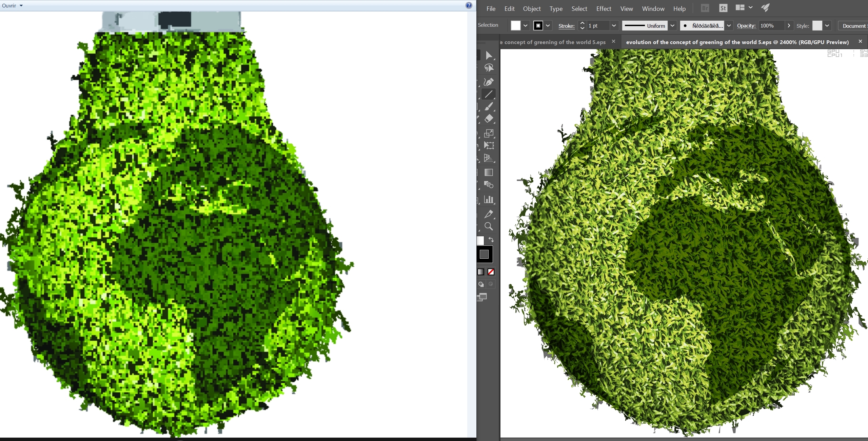Expand Arrange Documents dropdown chevron
Viewport: 868px width, 441px height.
point(751,7)
